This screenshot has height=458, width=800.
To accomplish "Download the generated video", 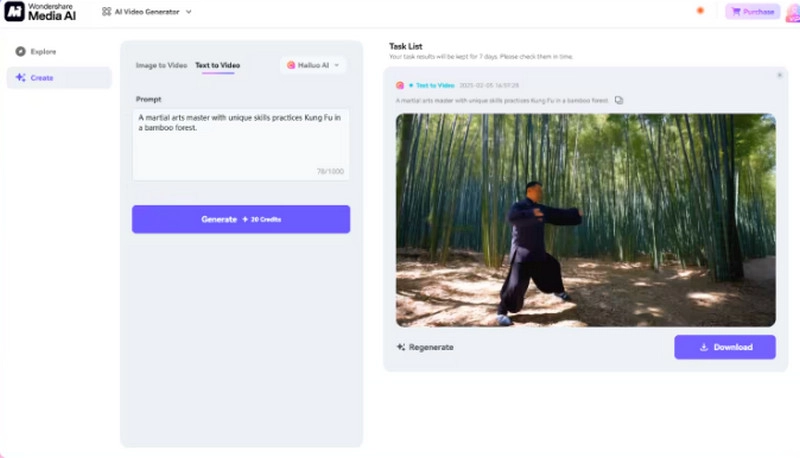I will click(725, 347).
